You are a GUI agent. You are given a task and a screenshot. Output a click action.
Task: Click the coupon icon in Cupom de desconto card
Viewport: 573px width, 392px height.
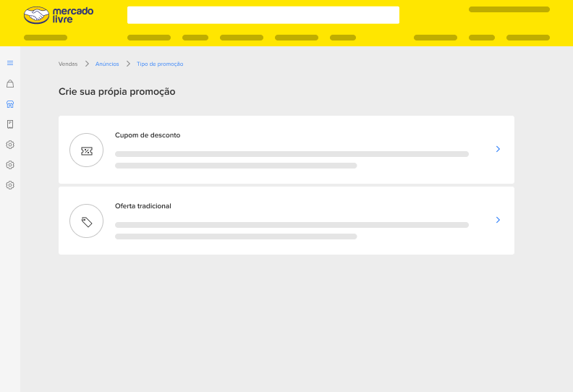point(87,150)
